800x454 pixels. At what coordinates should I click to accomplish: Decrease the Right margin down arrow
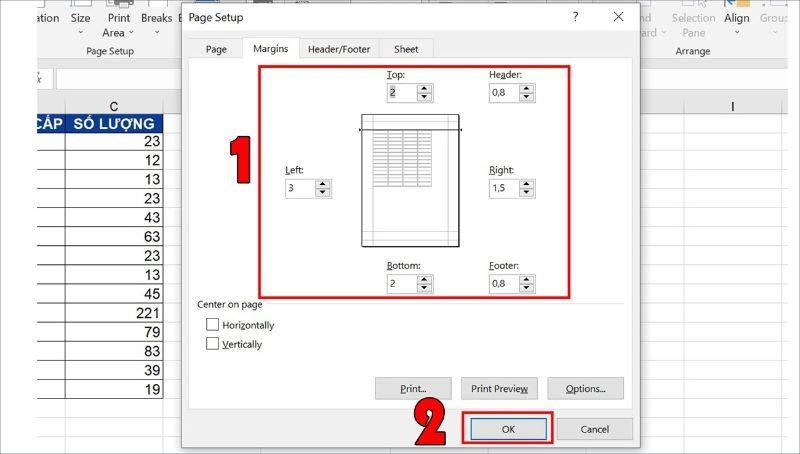527,193
